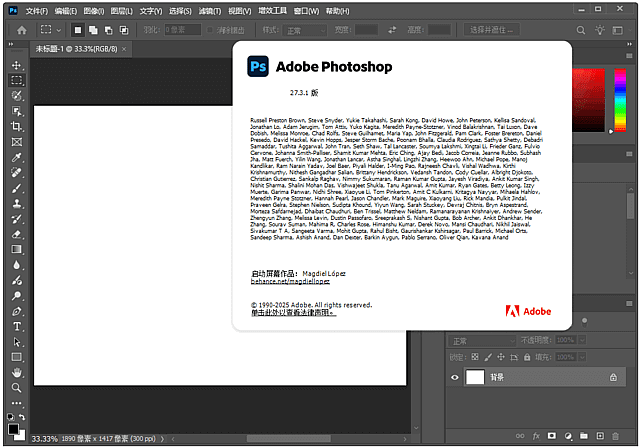This screenshot has width=640, height=448.
Task: Add layer style fx icon
Action: coord(536,436)
